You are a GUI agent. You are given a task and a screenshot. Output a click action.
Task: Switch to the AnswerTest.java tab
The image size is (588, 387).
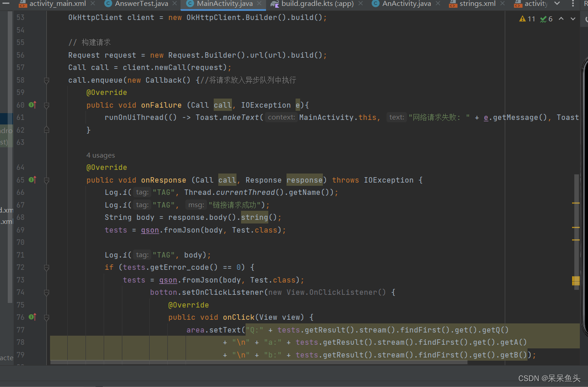[x=141, y=4]
